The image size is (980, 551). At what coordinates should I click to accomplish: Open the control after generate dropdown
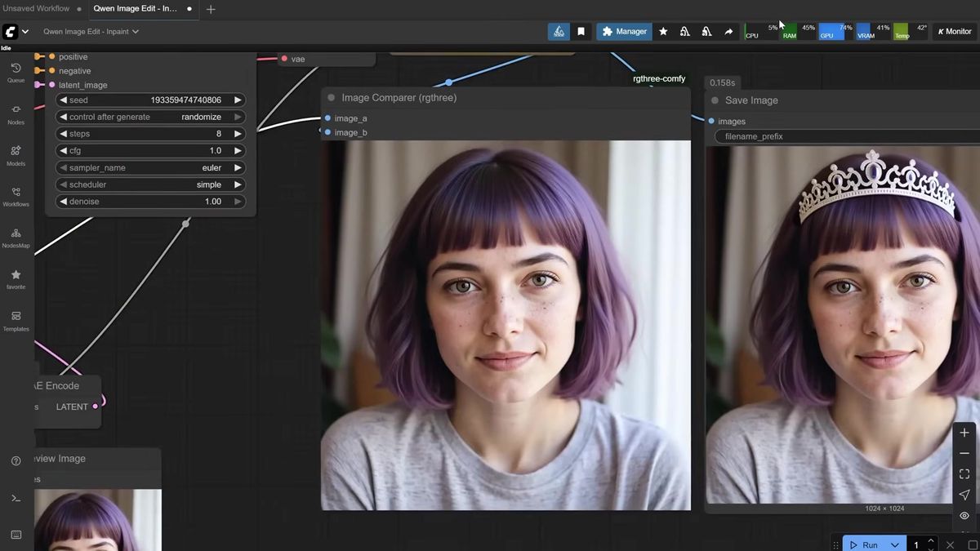click(x=150, y=117)
